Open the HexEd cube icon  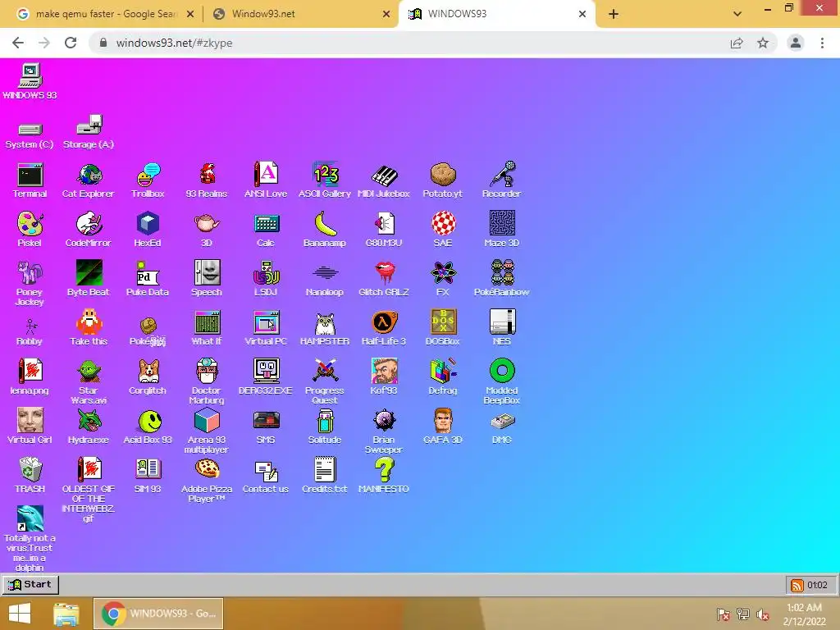click(x=148, y=230)
